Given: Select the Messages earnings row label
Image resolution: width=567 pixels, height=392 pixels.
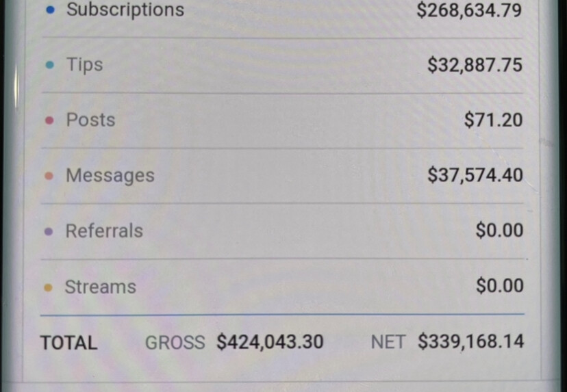Looking at the screenshot, I should pos(110,176).
